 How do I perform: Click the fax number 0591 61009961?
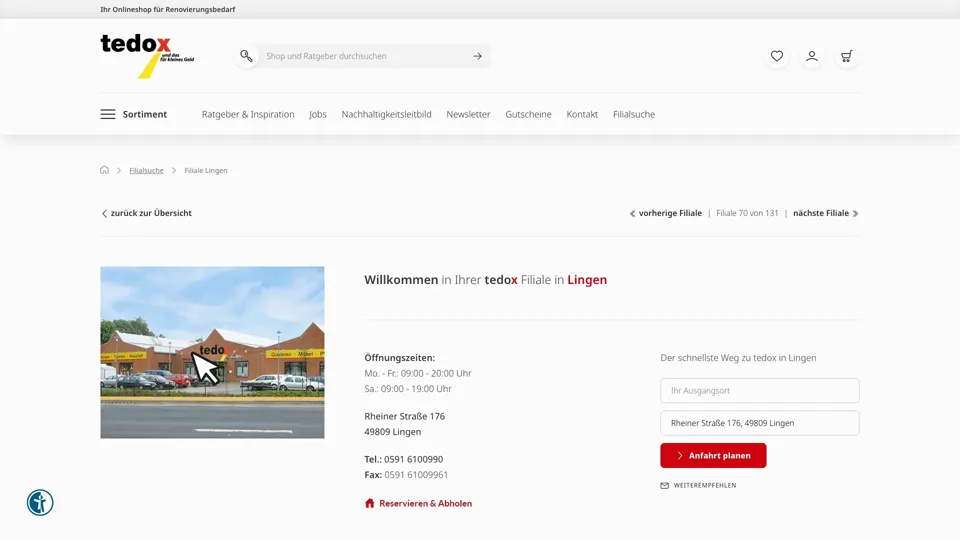click(416, 474)
